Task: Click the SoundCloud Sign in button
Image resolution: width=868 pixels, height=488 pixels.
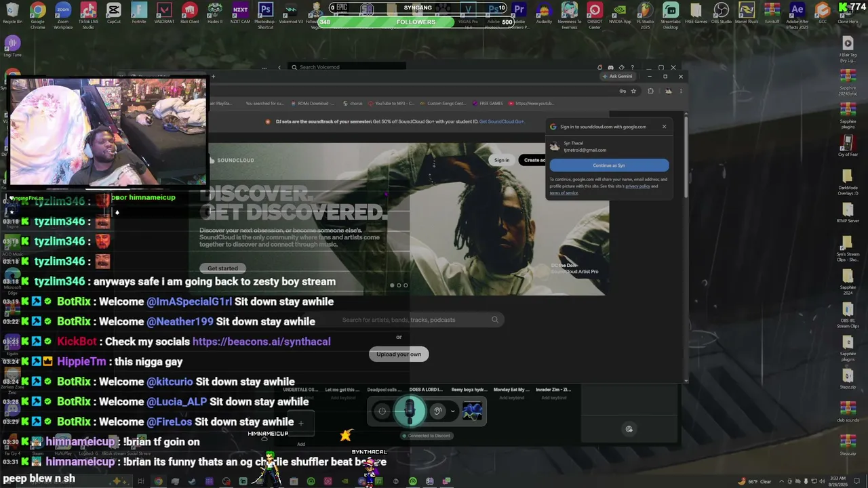Action: 502,161
